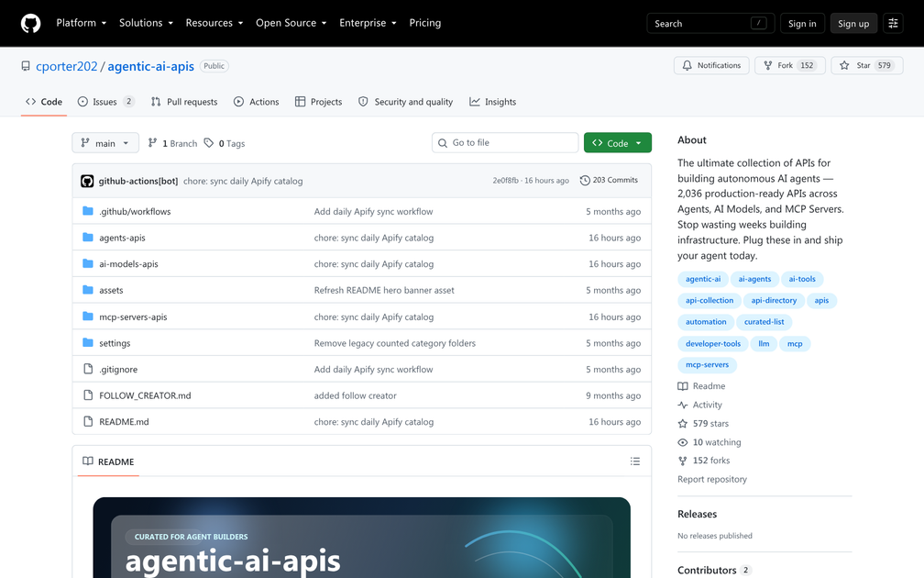
Task: Switch to the Actions tab
Action: click(256, 102)
